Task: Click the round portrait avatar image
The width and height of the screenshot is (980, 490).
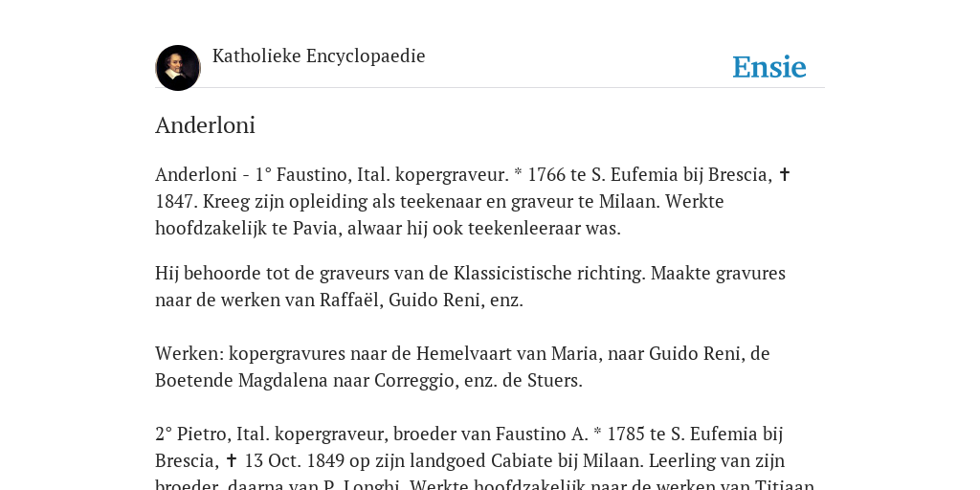Action: click(x=178, y=68)
